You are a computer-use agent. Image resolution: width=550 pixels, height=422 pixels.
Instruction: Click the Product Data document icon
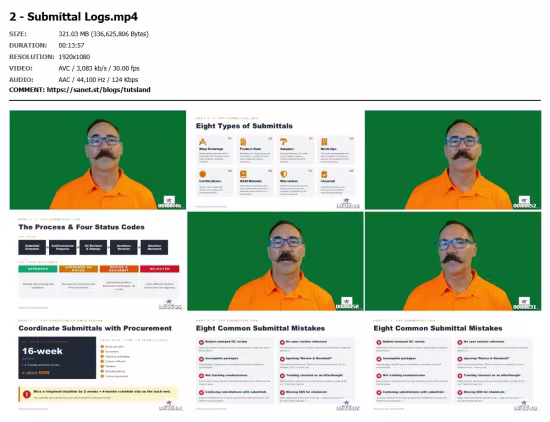coord(243,142)
